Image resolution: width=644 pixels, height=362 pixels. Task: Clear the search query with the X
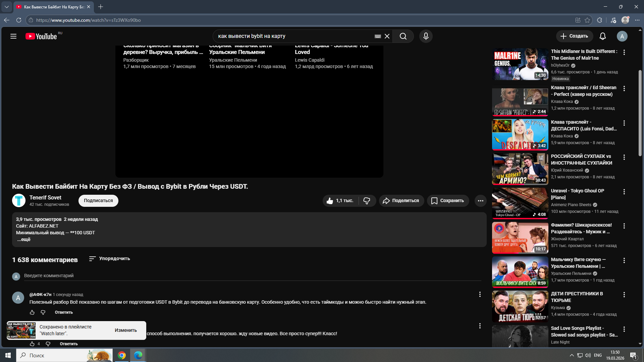coord(387,36)
